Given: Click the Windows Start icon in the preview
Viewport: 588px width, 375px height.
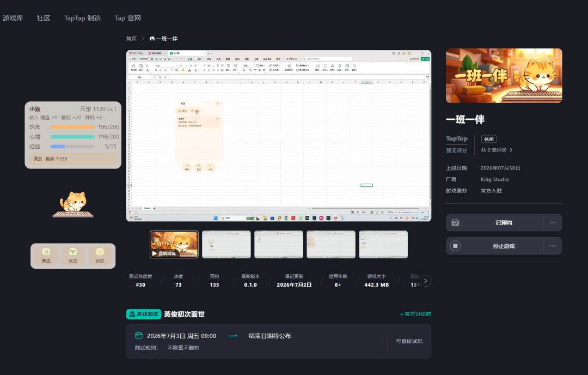Looking at the screenshot, I should tap(216, 218).
